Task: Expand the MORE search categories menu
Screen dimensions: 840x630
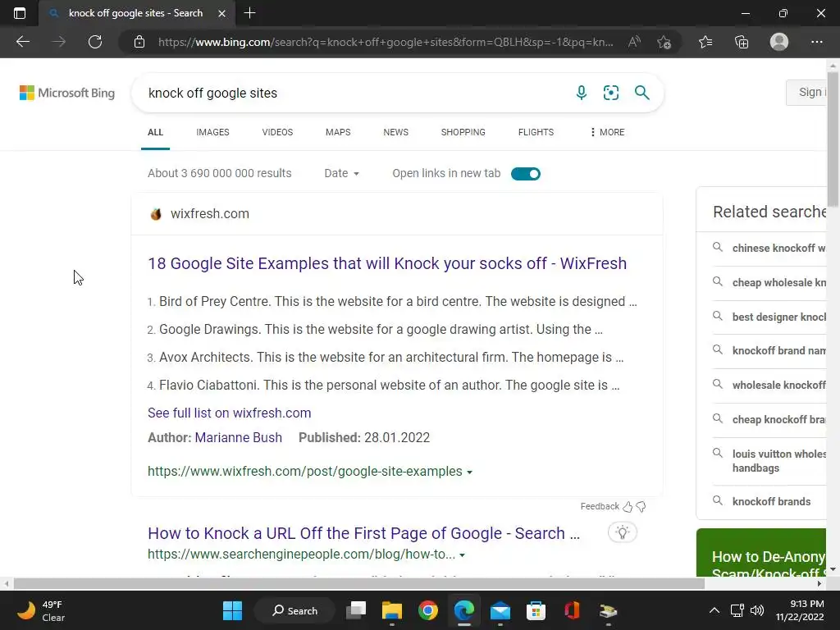Action: coord(608,132)
